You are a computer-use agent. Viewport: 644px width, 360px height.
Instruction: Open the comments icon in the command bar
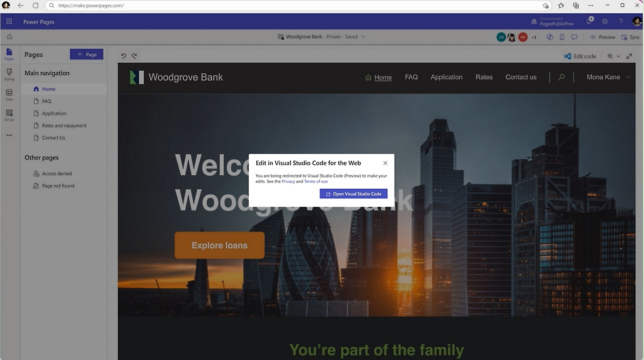(574, 37)
